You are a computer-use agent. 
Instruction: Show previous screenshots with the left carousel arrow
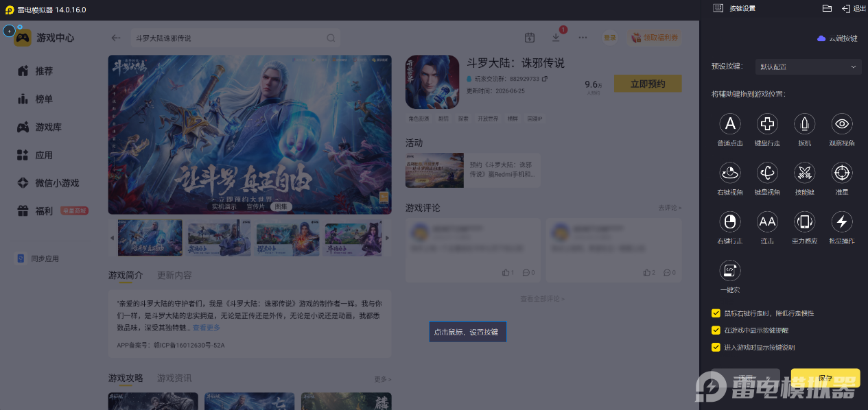pyautogui.click(x=113, y=238)
